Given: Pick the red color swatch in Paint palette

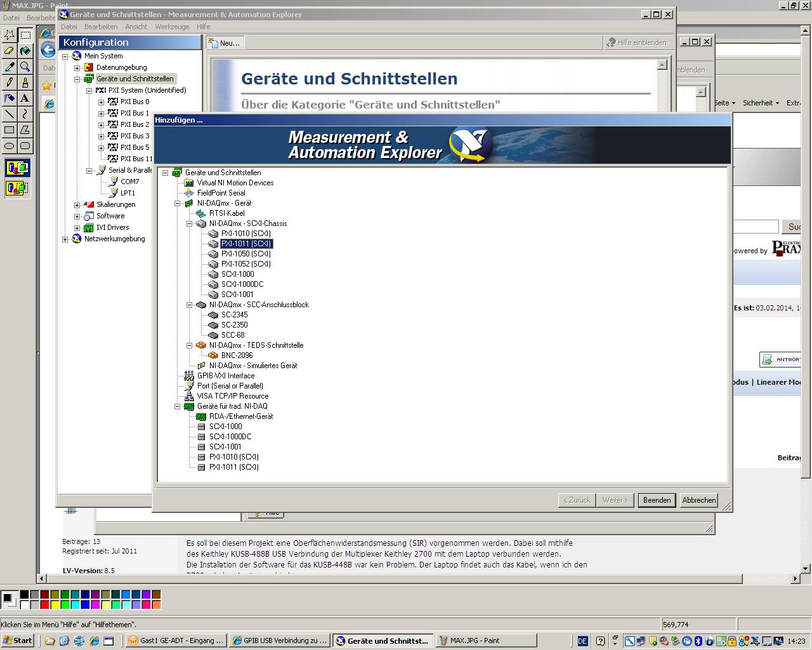Looking at the screenshot, I should pyautogui.click(x=44, y=605).
